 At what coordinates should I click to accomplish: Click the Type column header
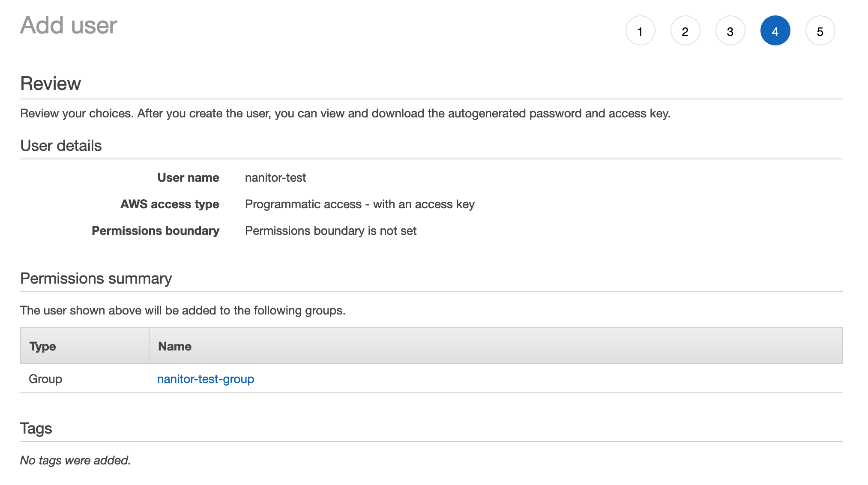43,346
